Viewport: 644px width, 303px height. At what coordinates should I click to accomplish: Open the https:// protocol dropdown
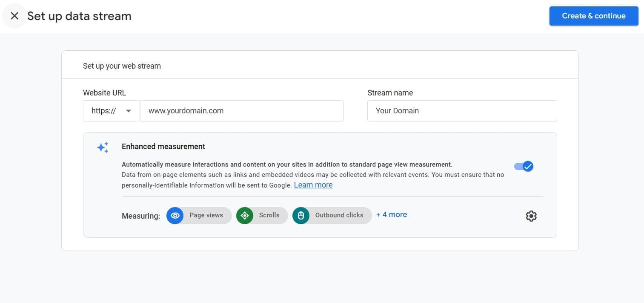point(111,110)
